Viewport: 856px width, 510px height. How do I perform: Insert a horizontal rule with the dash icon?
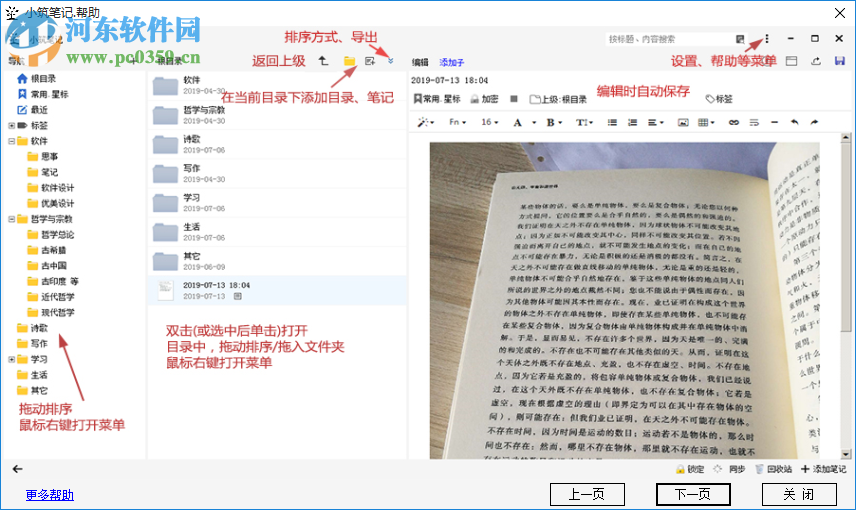tap(774, 122)
